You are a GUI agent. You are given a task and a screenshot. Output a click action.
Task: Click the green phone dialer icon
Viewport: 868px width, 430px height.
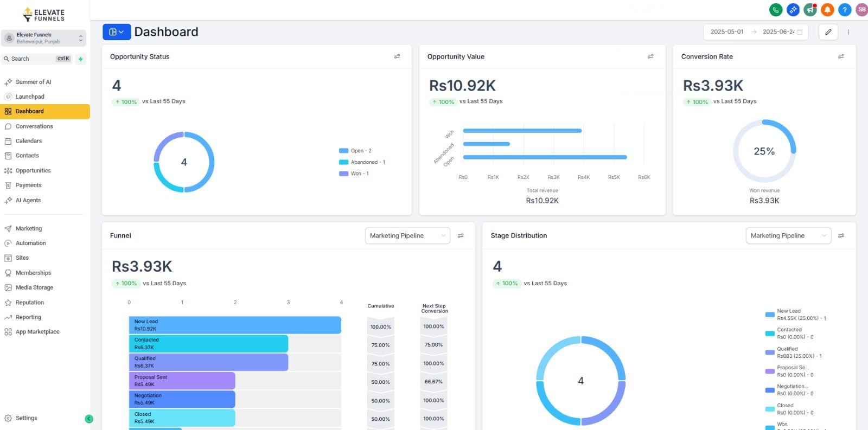776,10
